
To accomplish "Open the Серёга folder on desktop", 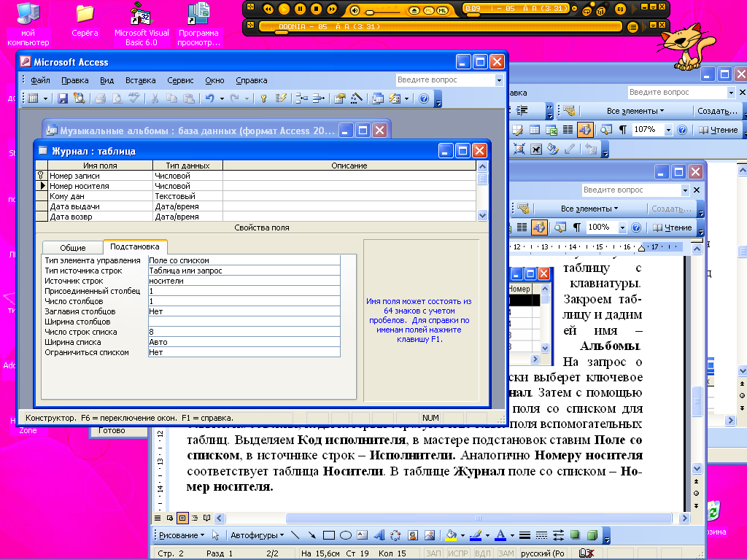I will (85, 21).
